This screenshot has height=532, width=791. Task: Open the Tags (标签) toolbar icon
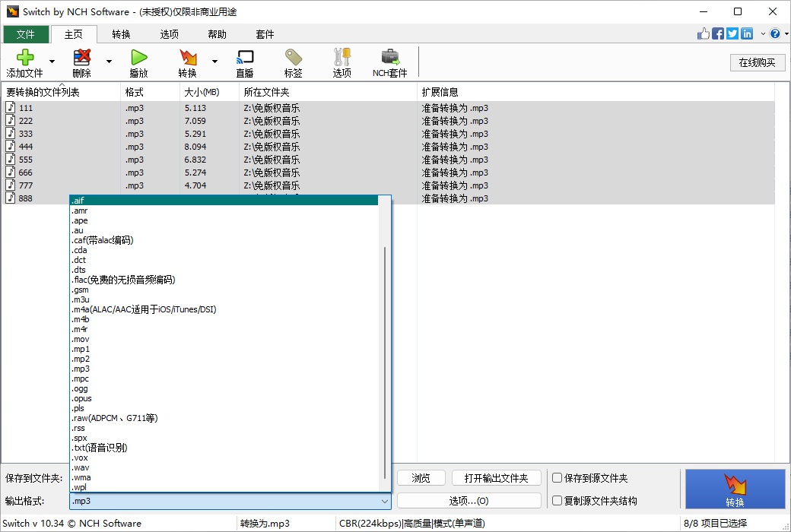[x=293, y=58]
